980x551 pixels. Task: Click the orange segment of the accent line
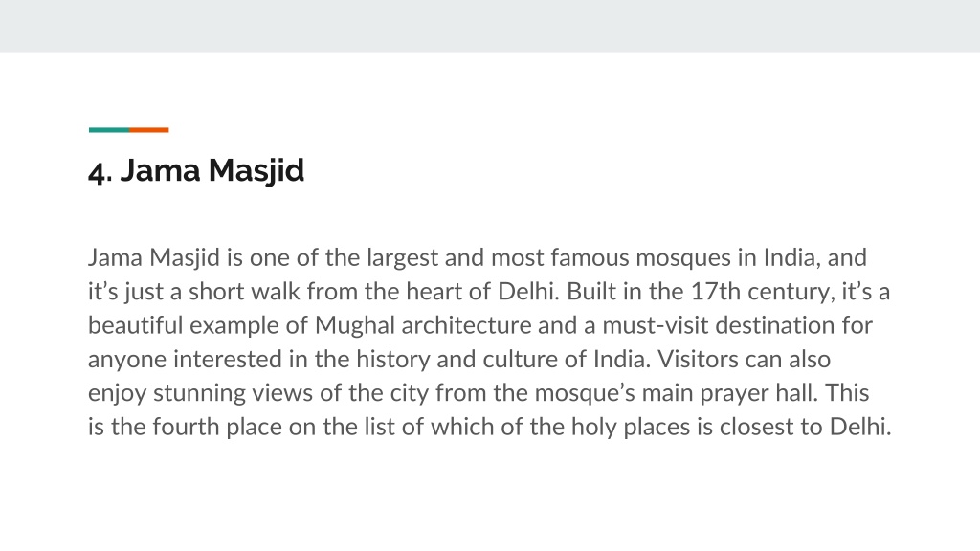pos(148,130)
